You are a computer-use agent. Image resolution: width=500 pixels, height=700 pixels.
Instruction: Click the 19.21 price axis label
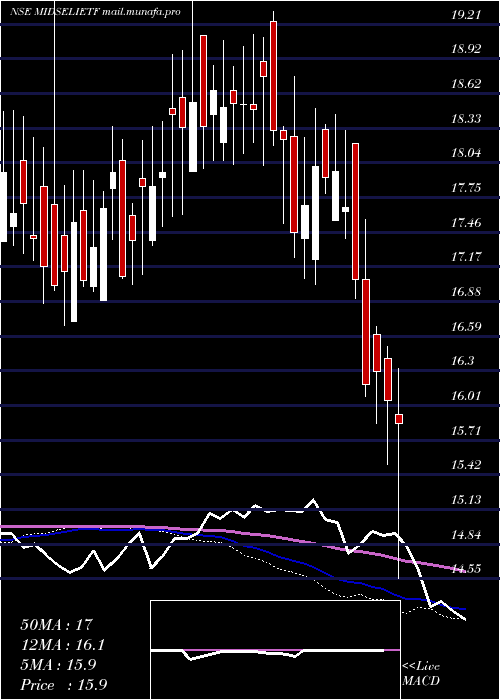[x=466, y=14]
